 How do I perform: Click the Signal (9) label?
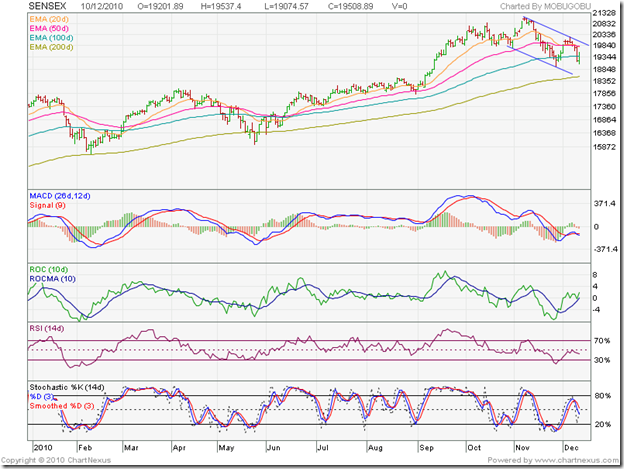pos(47,205)
